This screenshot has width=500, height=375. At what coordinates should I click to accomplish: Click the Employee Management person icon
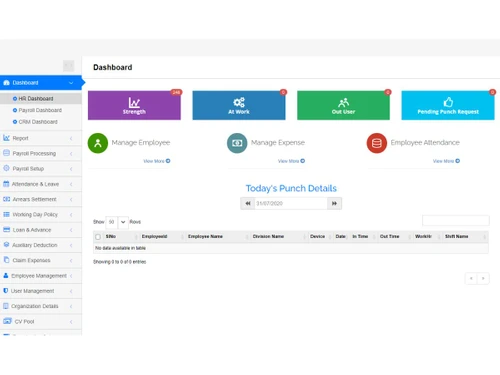point(6,275)
